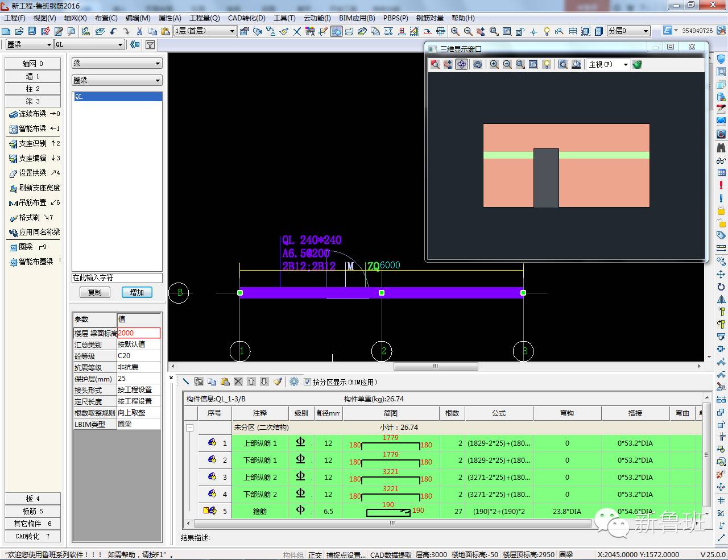Click the gear settings icon in the rebar table toolbar
This screenshot has width=728, height=560.
tap(293, 381)
